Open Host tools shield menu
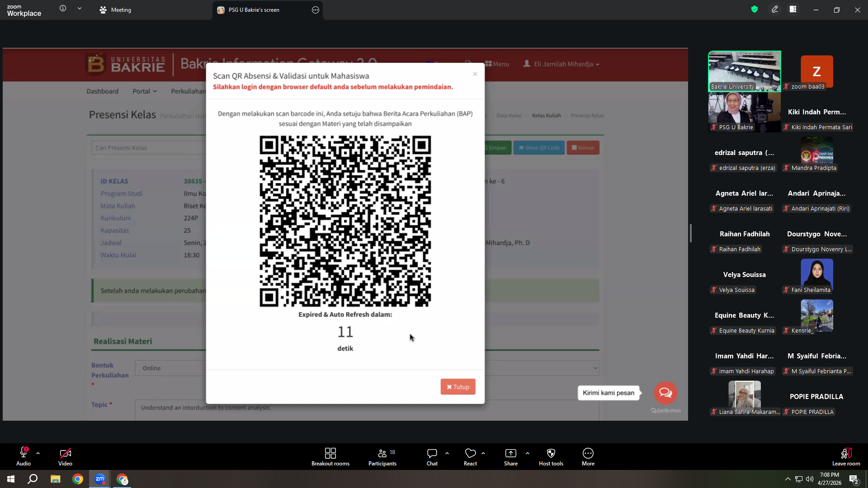 (551, 456)
